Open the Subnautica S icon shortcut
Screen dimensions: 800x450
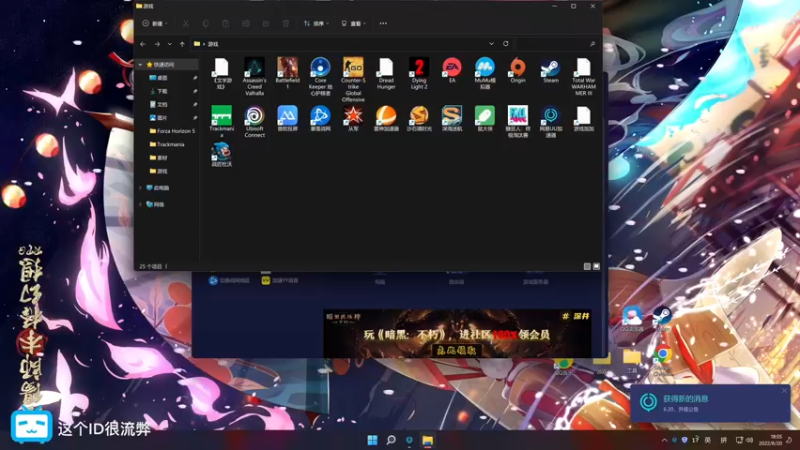pos(452,118)
